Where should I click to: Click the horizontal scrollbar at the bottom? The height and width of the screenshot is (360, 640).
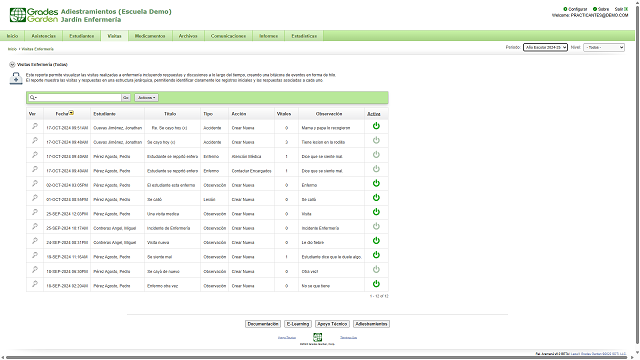click(317, 358)
